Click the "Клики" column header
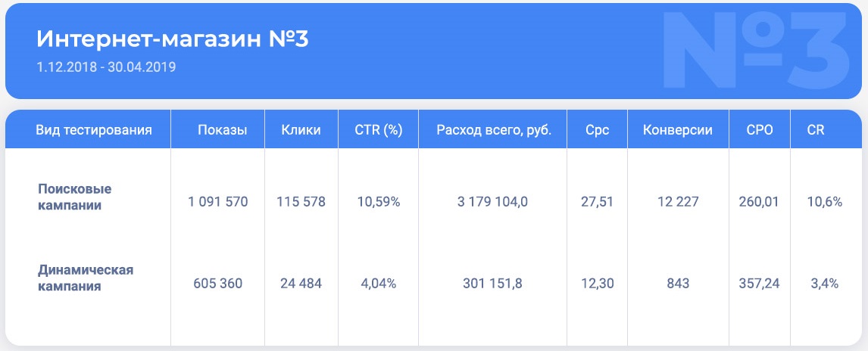The width and height of the screenshot is (868, 351). pos(301,129)
